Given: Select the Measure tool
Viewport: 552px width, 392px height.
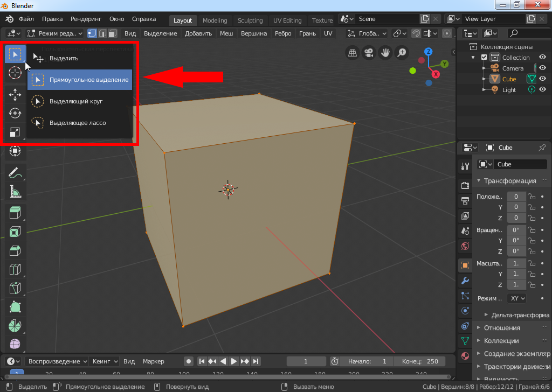Looking at the screenshot, I should click(15, 191).
